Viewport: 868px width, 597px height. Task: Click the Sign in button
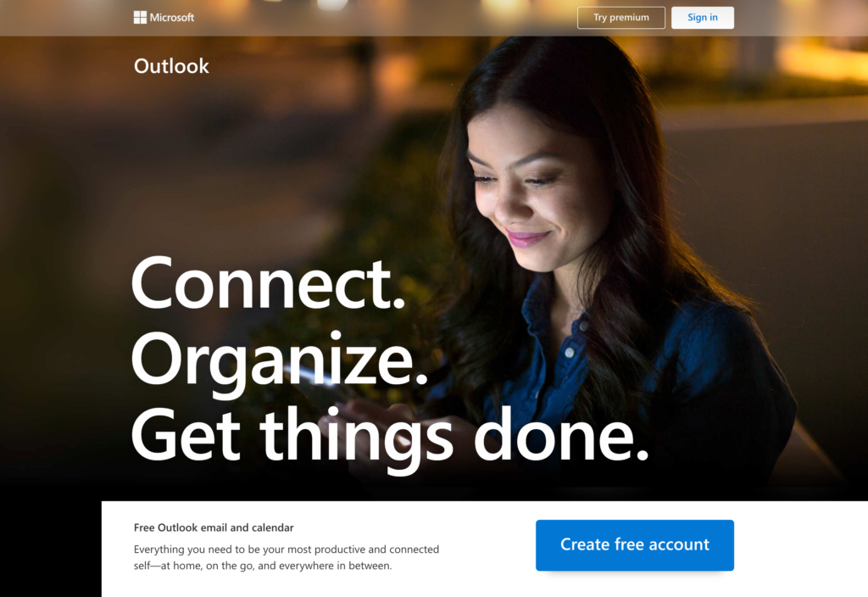(703, 18)
